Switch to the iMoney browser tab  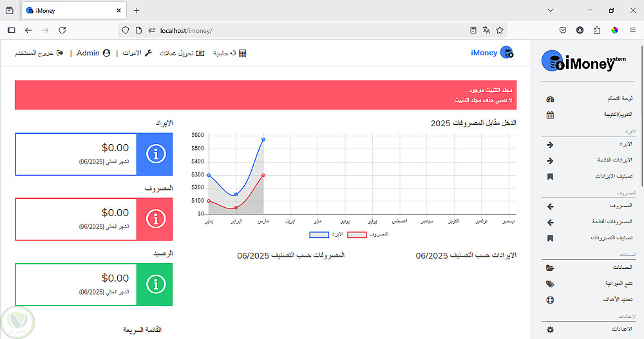(74, 11)
